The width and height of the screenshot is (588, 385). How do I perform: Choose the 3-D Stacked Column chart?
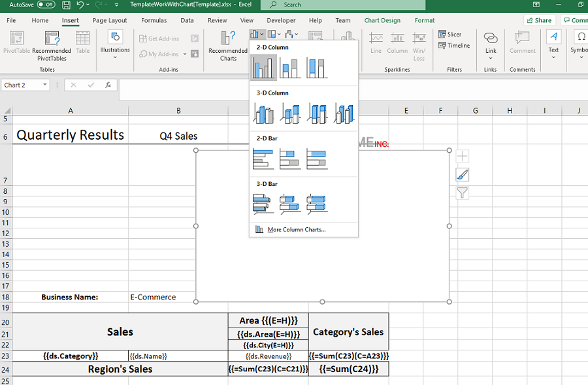[x=290, y=114]
